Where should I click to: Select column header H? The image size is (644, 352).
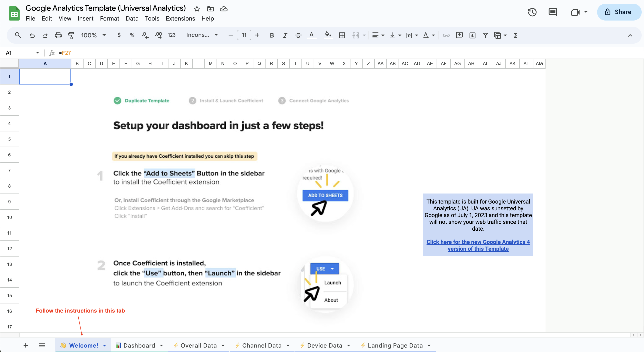click(150, 63)
